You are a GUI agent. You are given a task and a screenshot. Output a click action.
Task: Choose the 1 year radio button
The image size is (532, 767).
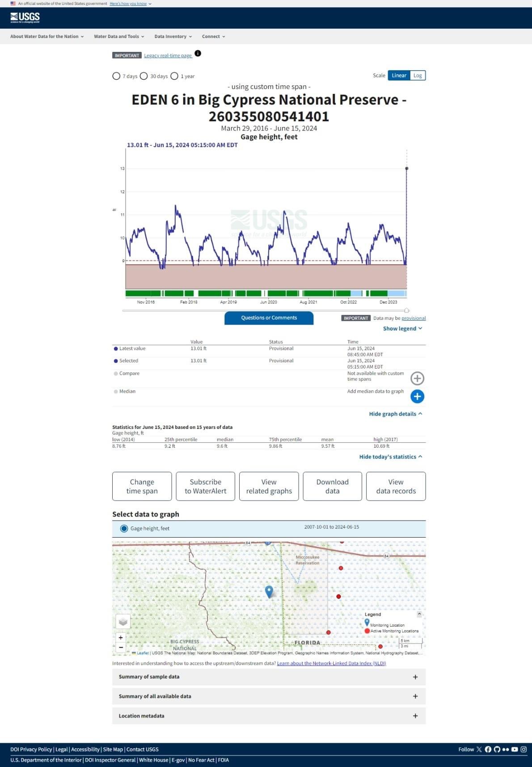pyautogui.click(x=174, y=76)
